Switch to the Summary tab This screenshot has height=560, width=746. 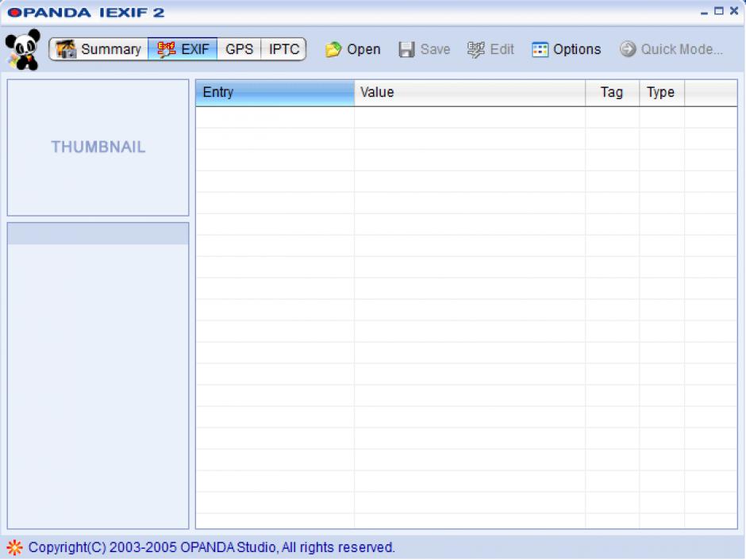(x=98, y=49)
